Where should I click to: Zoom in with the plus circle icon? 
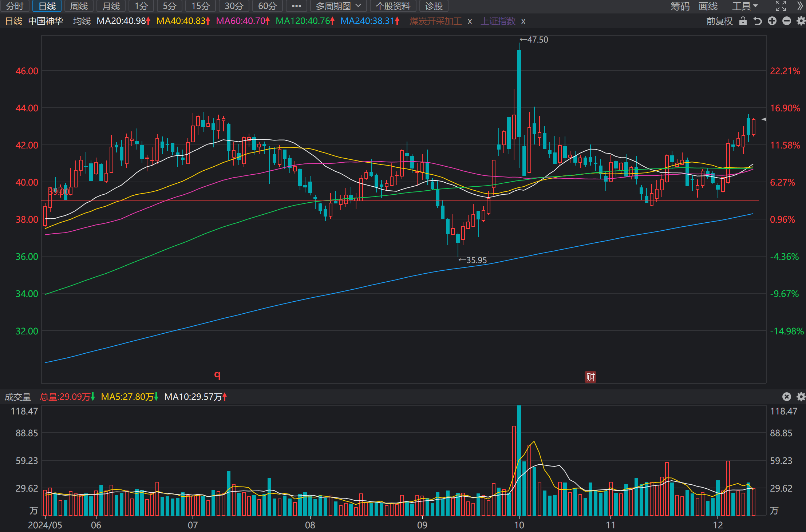tap(772, 21)
